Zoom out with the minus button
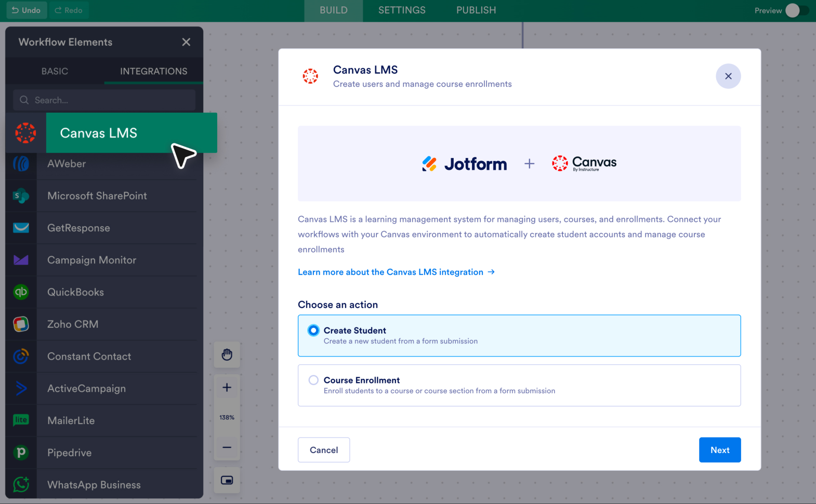The width and height of the screenshot is (816, 504). coord(227,447)
